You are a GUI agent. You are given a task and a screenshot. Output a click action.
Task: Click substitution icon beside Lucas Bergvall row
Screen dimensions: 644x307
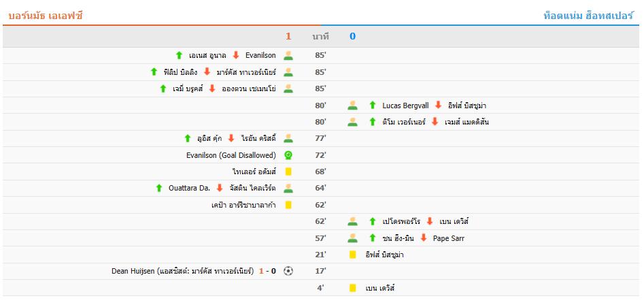click(x=352, y=106)
